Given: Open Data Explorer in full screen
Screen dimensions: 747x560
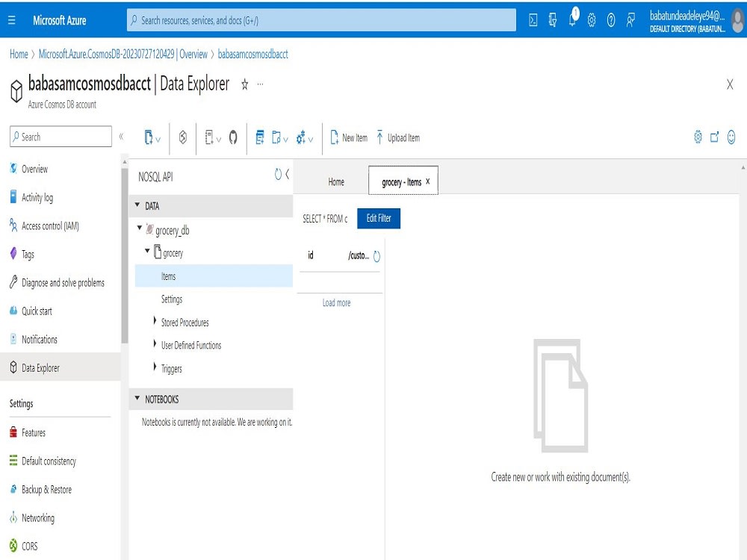Looking at the screenshot, I should tap(715, 137).
